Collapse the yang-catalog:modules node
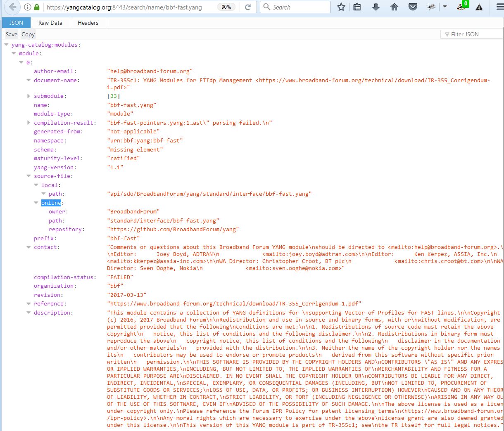The width and height of the screenshot is (504, 431). click(6, 45)
